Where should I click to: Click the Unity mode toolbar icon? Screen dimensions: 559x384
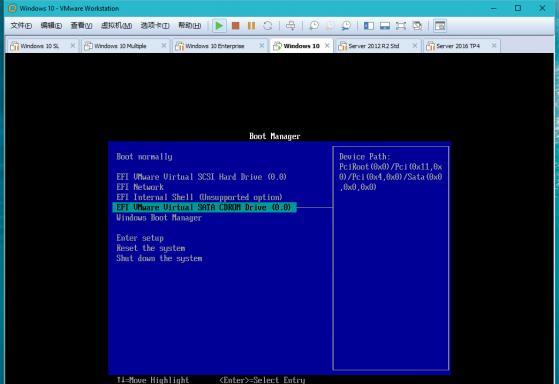click(x=417, y=26)
